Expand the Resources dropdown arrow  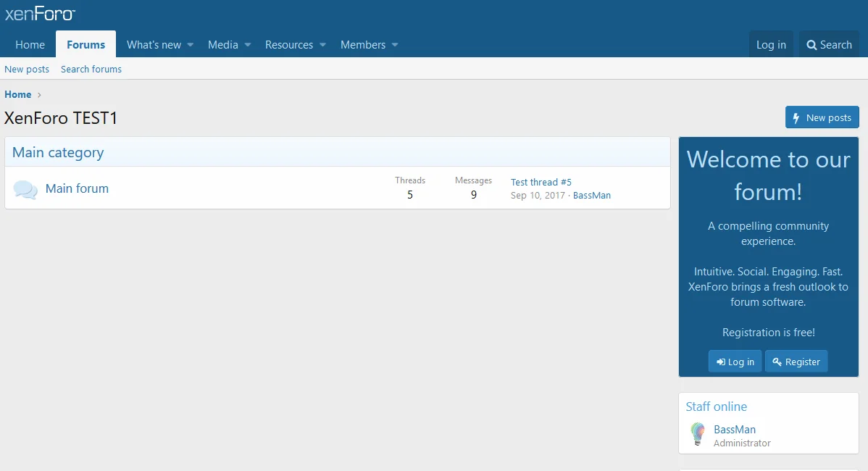coord(323,45)
